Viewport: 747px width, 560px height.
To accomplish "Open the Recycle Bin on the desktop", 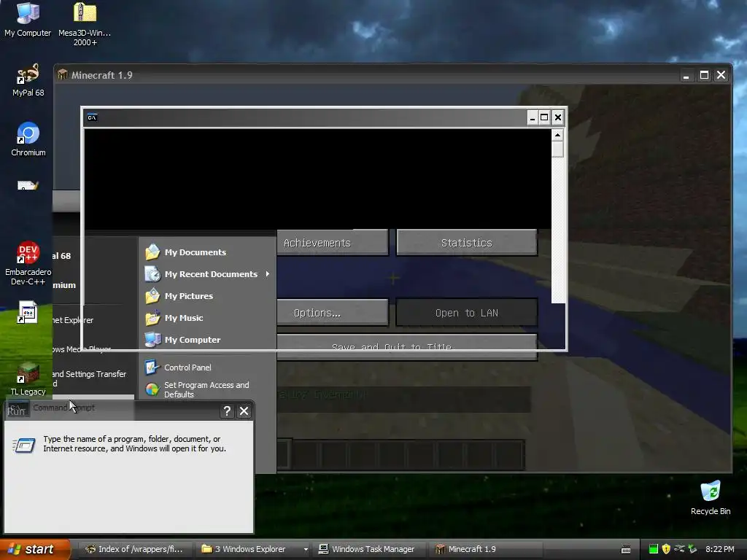I will point(711,498).
